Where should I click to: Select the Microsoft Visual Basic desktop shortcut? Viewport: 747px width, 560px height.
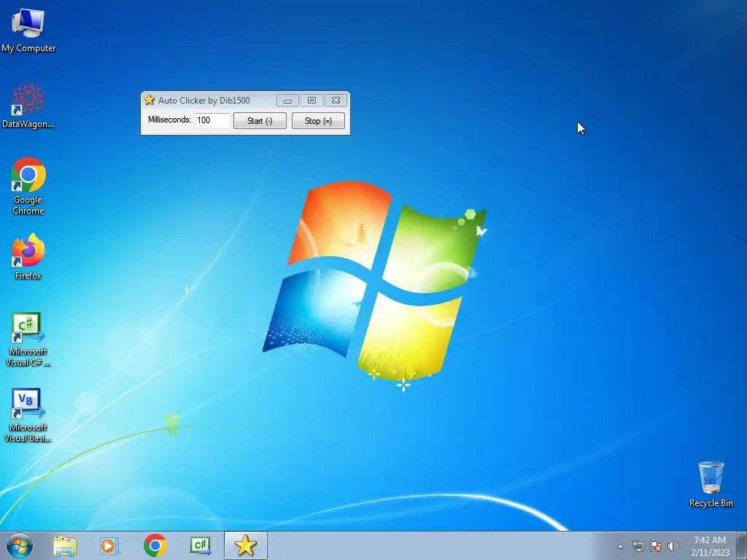point(28,415)
